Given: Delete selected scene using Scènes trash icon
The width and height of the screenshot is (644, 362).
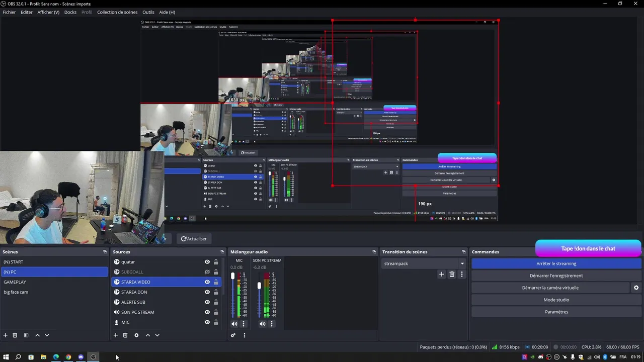Looking at the screenshot, I should (x=15, y=335).
